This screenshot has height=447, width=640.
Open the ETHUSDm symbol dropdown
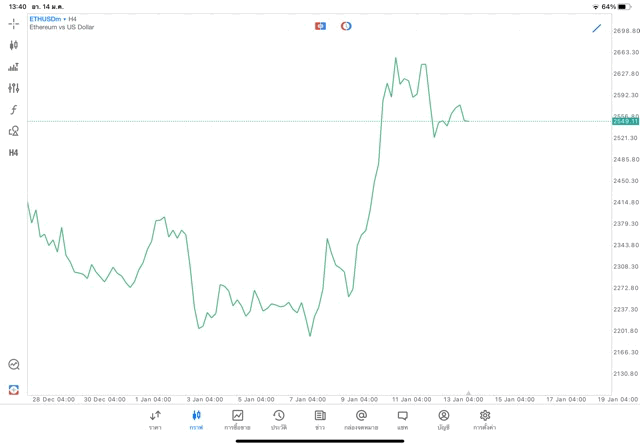pos(47,19)
